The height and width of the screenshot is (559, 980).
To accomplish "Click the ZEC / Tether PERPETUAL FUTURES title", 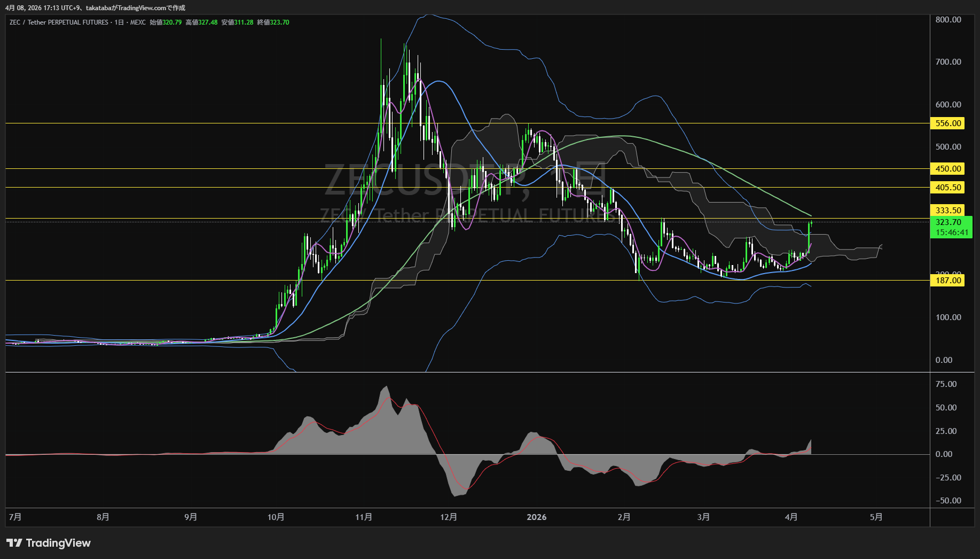I will 59,22.
